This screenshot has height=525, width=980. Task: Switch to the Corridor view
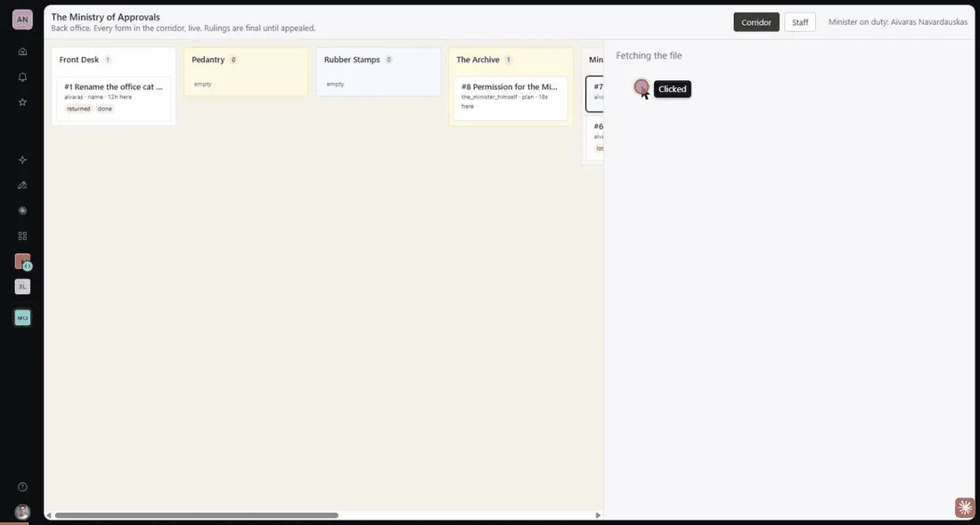756,22
